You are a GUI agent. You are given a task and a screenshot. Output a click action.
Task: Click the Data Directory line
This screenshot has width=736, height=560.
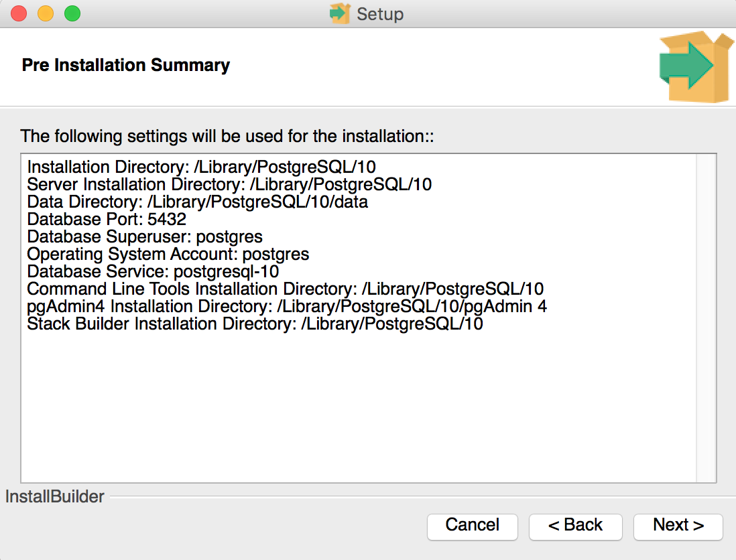click(x=197, y=202)
